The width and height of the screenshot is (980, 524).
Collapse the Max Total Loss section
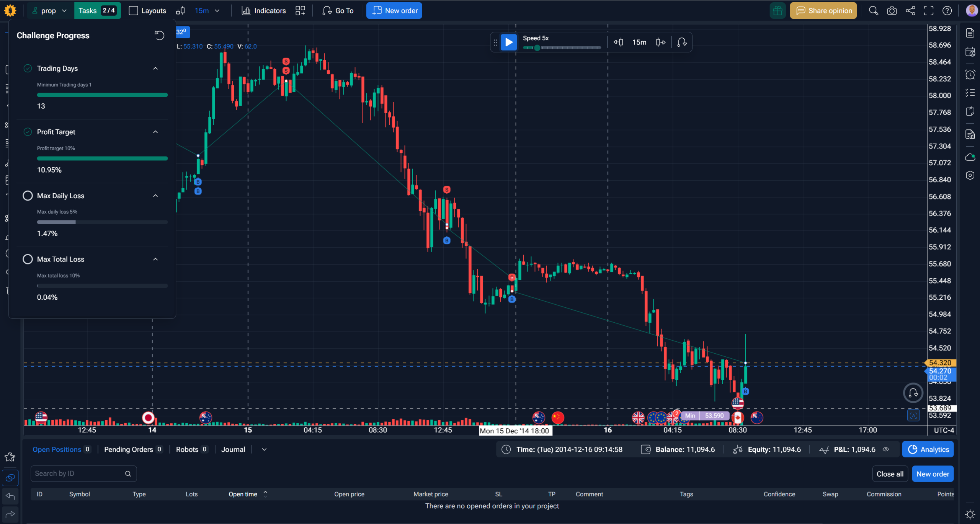pyautogui.click(x=155, y=259)
